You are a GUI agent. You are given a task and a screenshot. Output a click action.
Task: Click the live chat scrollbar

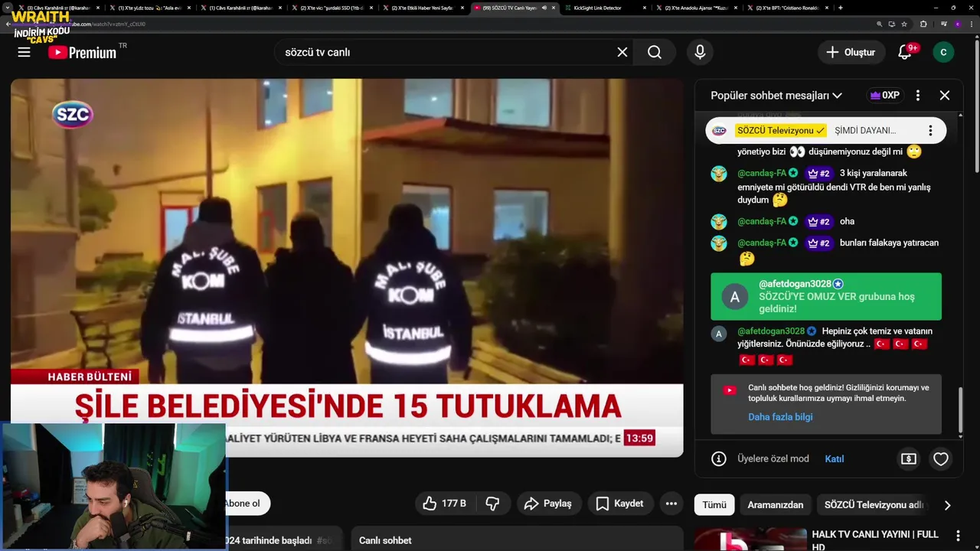[x=962, y=411]
